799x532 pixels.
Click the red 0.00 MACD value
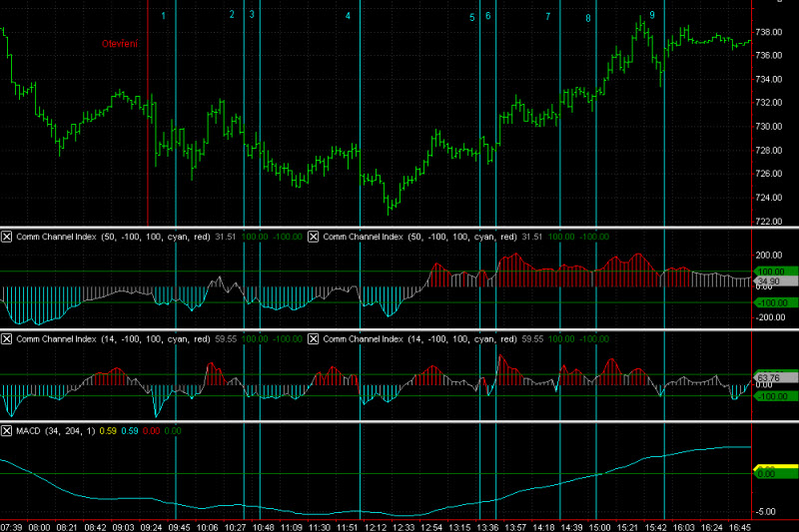(152, 431)
